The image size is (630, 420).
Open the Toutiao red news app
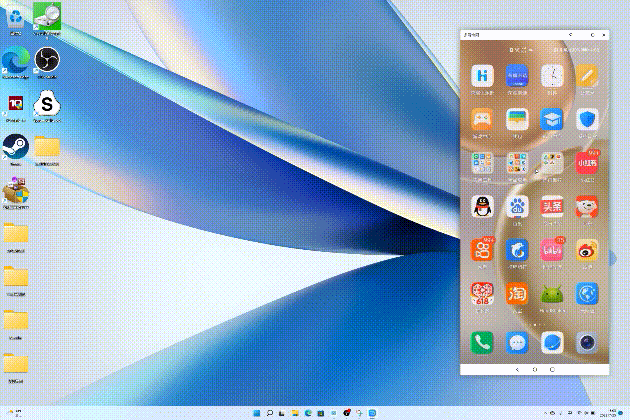click(552, 205)
